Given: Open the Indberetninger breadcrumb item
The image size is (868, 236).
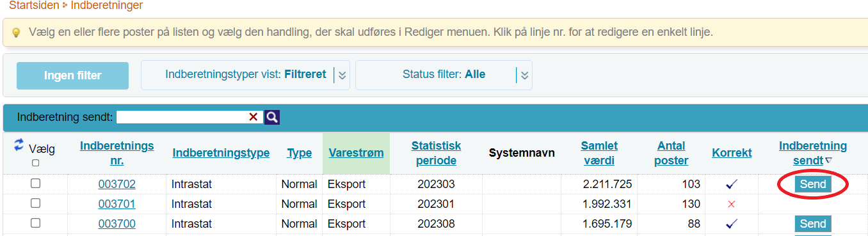Looking at the screenshot, I should [x=107, y=6].
